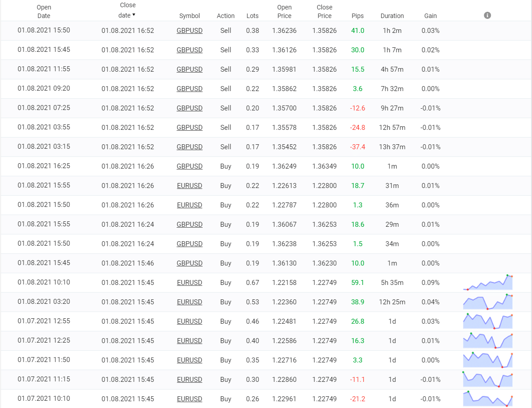Open sparkline chart for -21.2 pips trade

click(487, 399)
